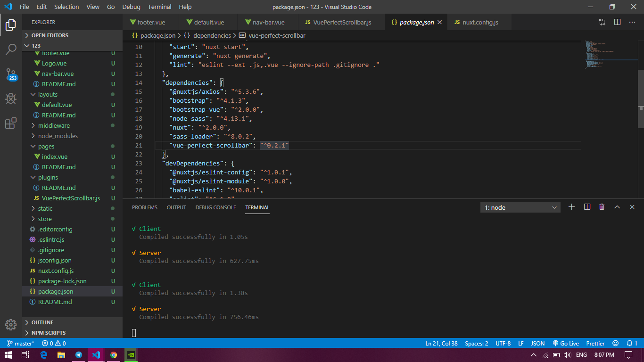This screenshot has height=362, width=644.
Task: Open Telegram from the taskbar
Action: tap(78, 354)
